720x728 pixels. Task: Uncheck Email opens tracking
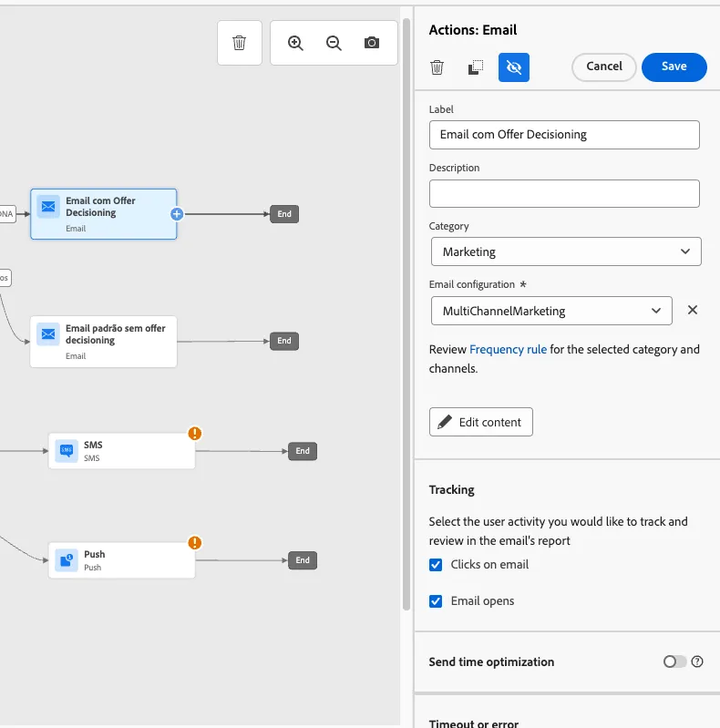click(x=436, y=601)
